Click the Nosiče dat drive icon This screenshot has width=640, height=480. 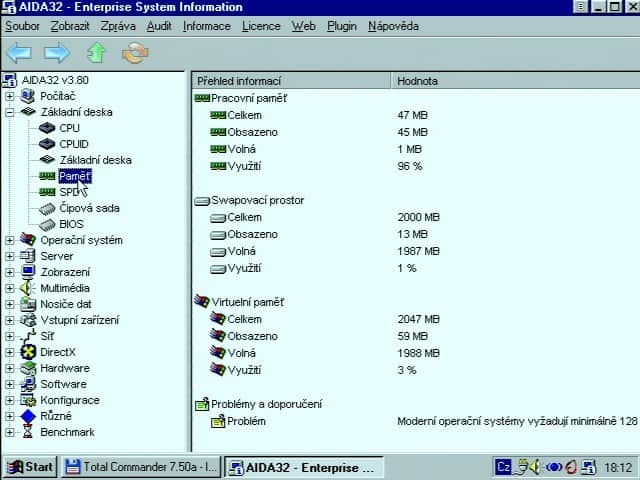(x=28, y=304)
